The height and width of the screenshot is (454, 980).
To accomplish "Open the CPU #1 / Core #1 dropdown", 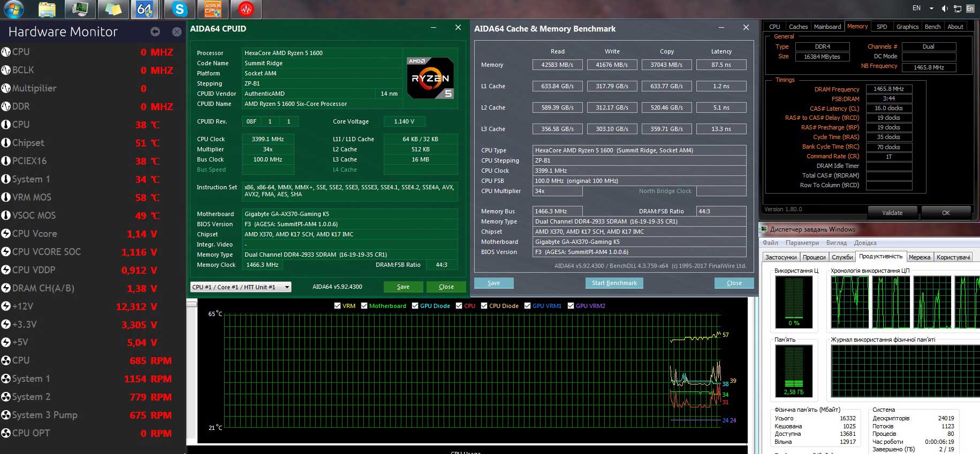I will point(241,287).
